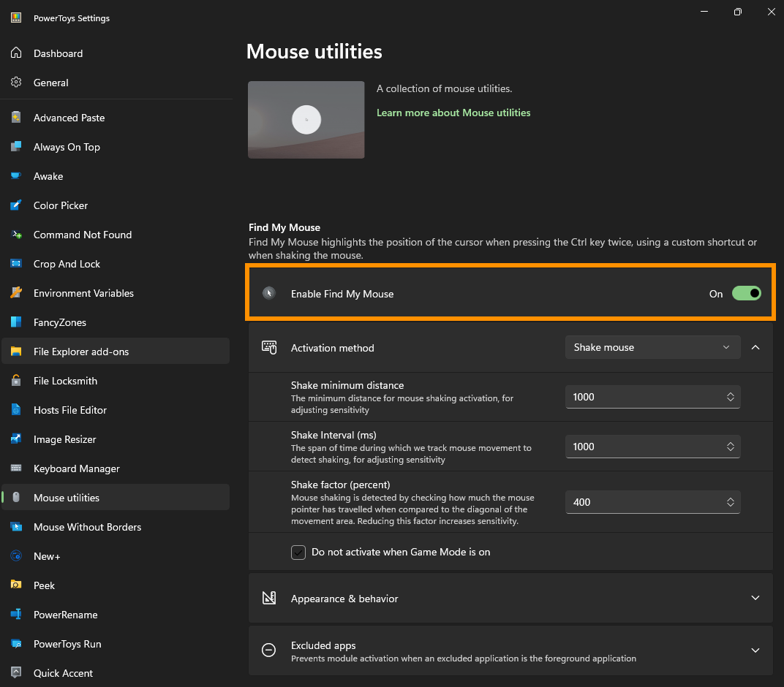Select Environment Variables in sidebar

click(116, 293)
